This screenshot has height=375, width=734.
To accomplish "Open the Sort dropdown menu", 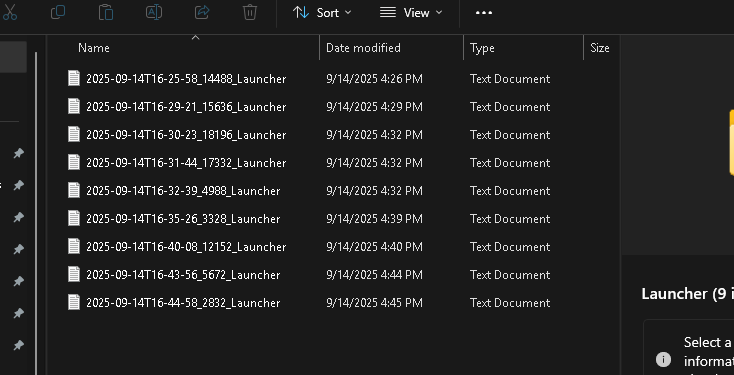I will [322, 13].
